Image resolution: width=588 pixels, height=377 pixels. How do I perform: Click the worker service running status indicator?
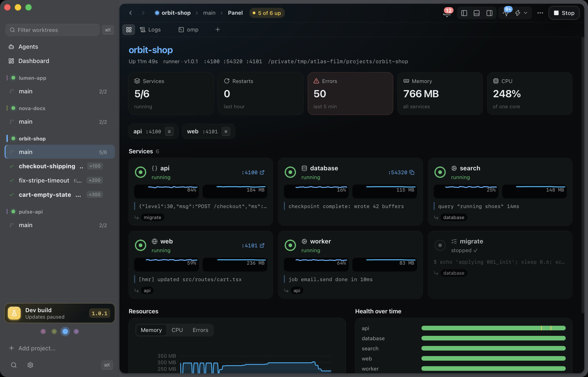click(x=290, y=245)
